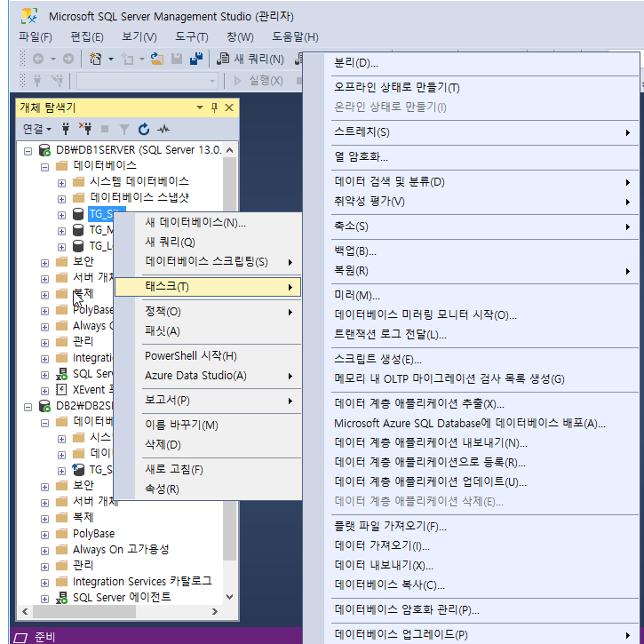Collapse the DB₩DB1SERVER server node
Screen dimensions: 644x644
point(28,151)
